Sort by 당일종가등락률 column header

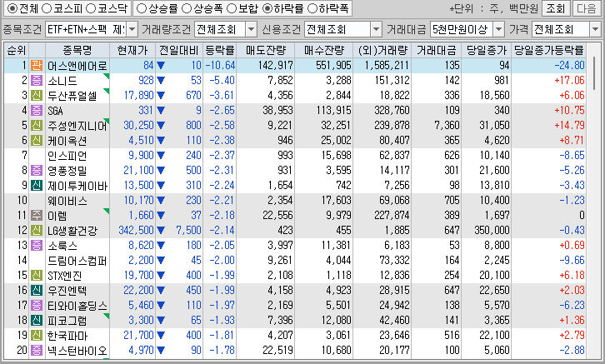click(548, 50)
